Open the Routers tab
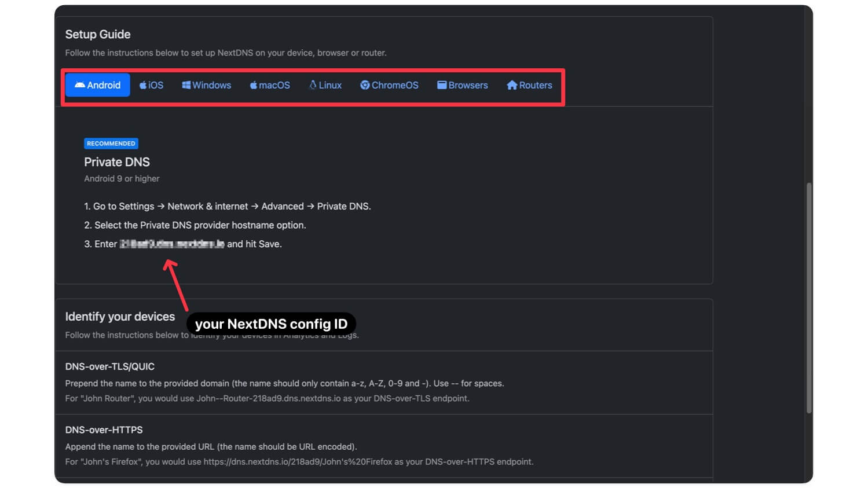The width and height of the screenshot is (868, 488). (x=529, y=85)
